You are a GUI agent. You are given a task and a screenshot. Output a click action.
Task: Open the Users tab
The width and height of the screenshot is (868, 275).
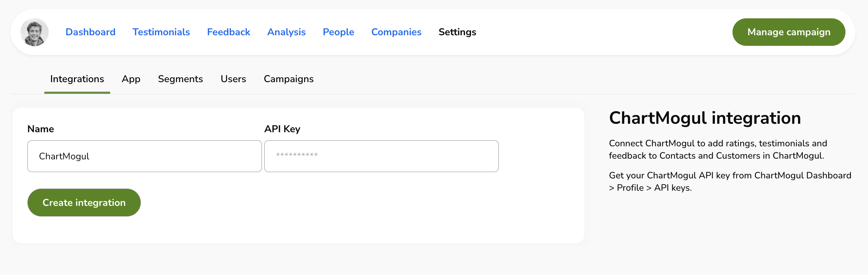[x=233, y=79]
